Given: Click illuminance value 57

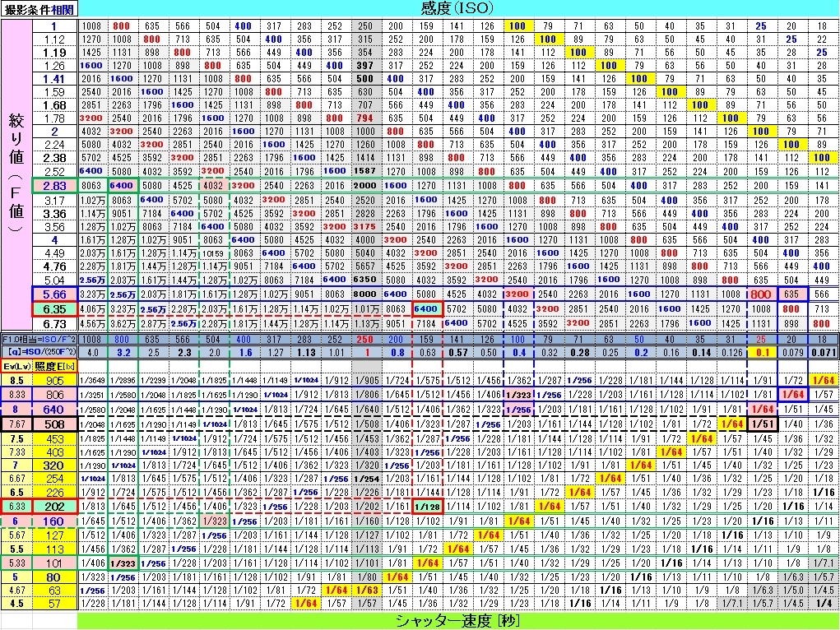Looking at the screenshot, I should pos(54,604).
